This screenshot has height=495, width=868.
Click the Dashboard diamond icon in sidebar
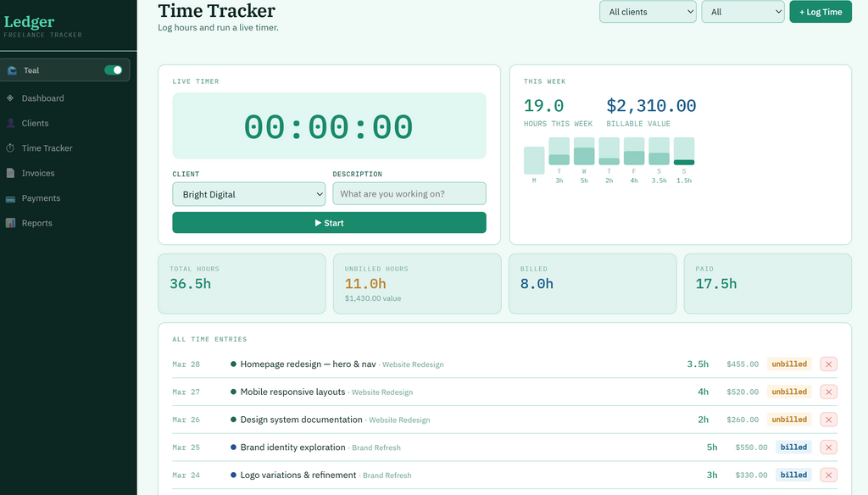pos(10,98)
